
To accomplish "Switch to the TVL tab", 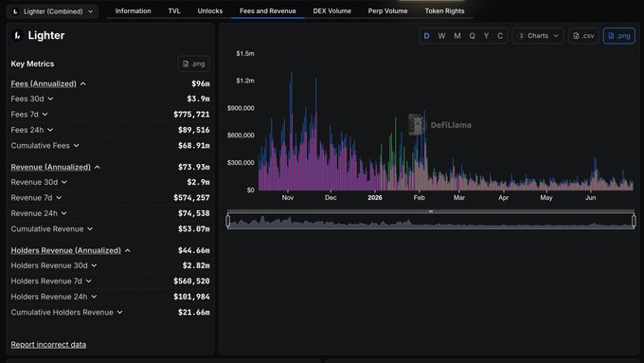I will [174, 11].
